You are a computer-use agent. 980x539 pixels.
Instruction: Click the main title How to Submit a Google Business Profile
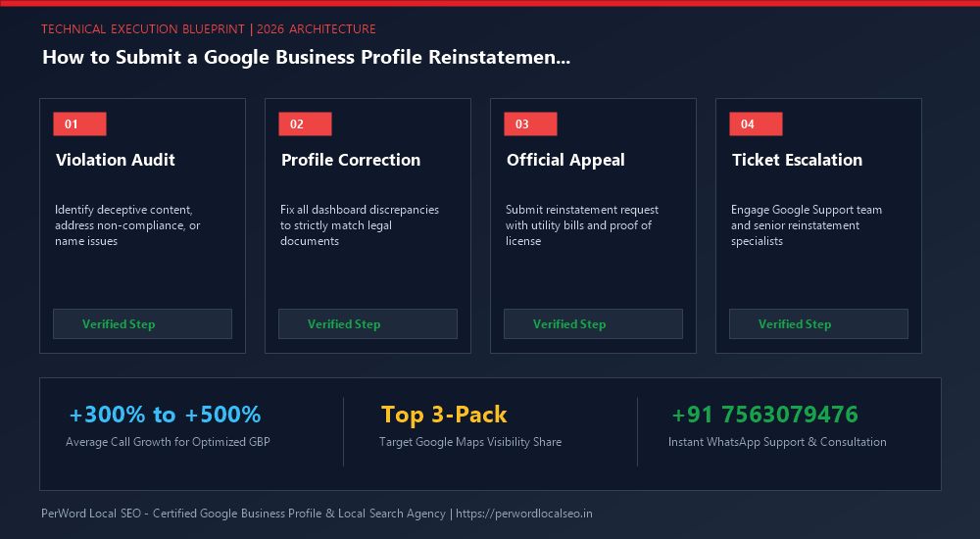coord(306,57)
